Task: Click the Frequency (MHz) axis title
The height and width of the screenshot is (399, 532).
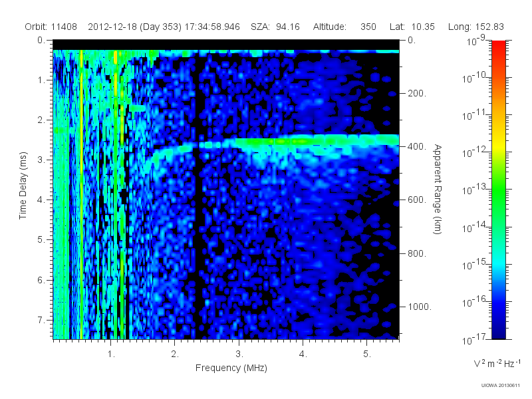Action: [231, 368]
